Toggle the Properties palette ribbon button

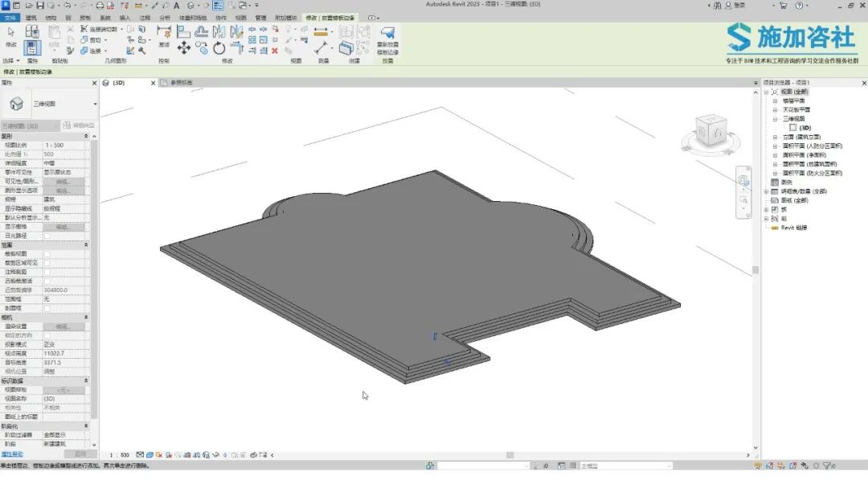click(32, 47)
